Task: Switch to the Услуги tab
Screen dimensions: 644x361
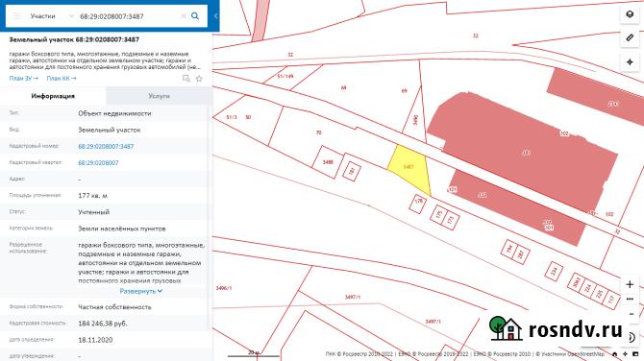Action: pyautogui.click(x=159, y=96)
